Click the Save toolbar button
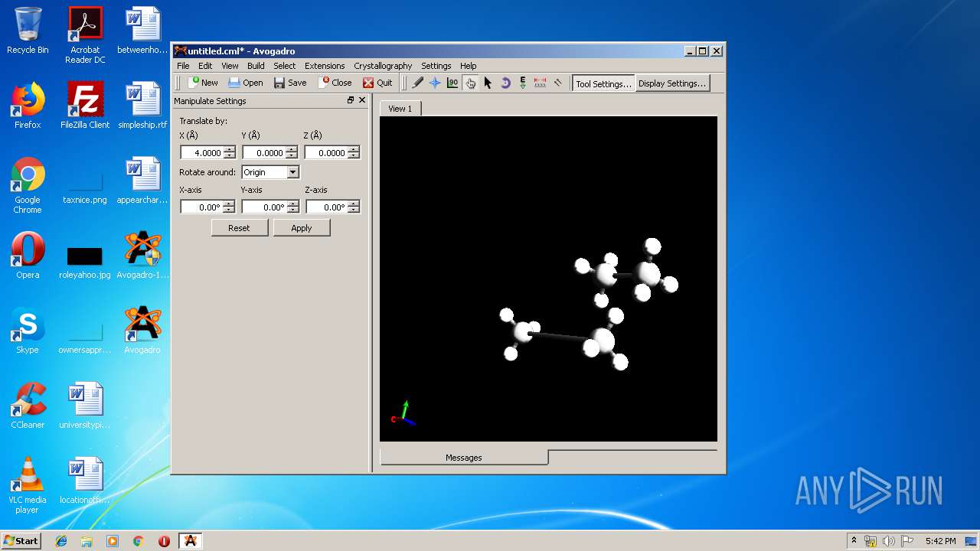 coord(290,83)
